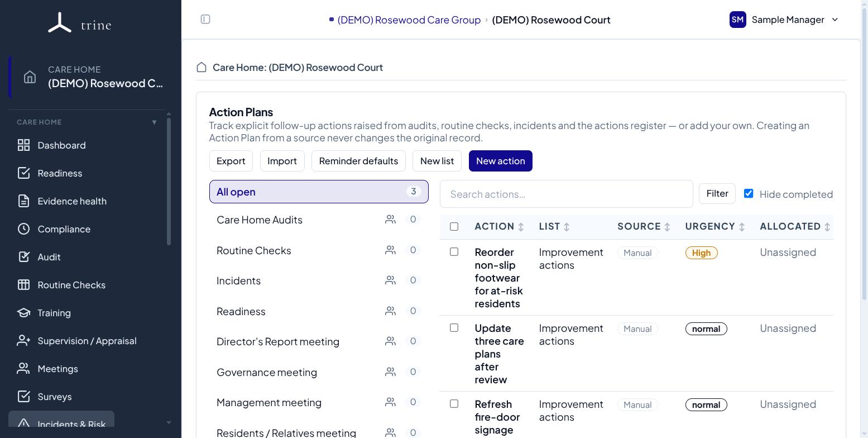Select the Reorder non-slip footwear action checkbox
The width and height of the screenshot is (868, 438).
pos(454,252)
